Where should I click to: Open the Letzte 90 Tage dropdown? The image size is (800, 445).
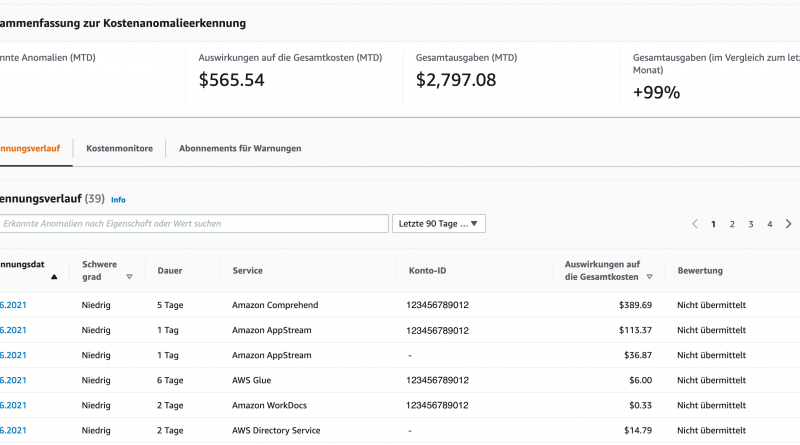coord(439,224)
